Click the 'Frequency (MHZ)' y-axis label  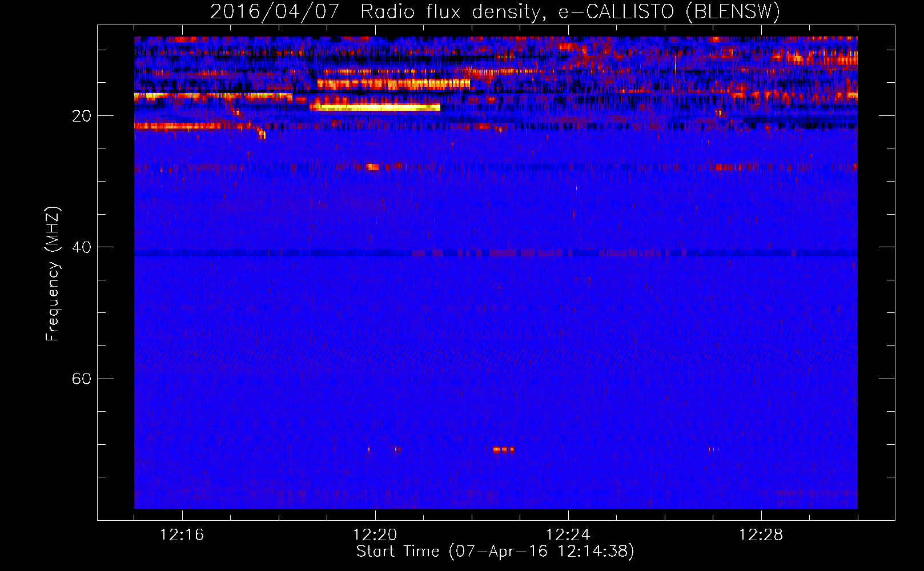click(x=53, y=274)
